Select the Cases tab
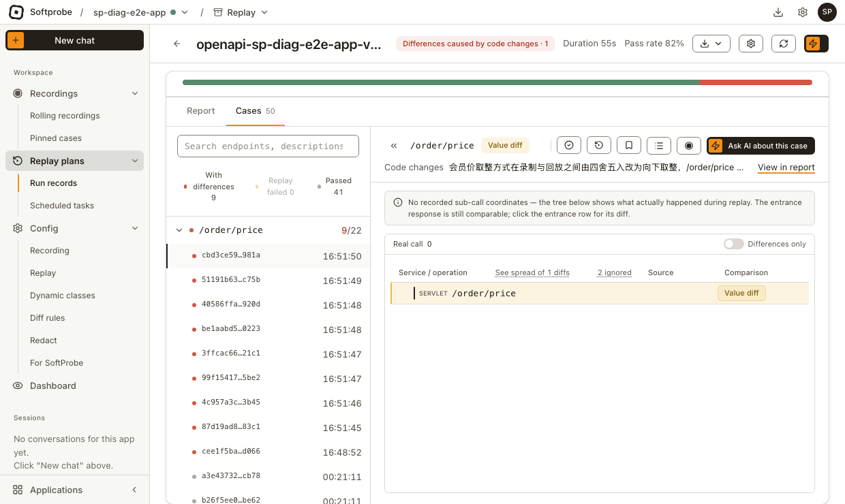The width and height of the screenshot is (845, 504). pyautogui.click(x=256, y=111)
